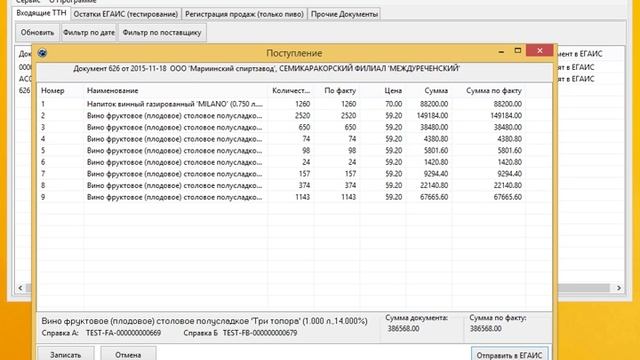Click the Сумма по факту column header
This screenshot has height=360, width=640.
point(494,91)
